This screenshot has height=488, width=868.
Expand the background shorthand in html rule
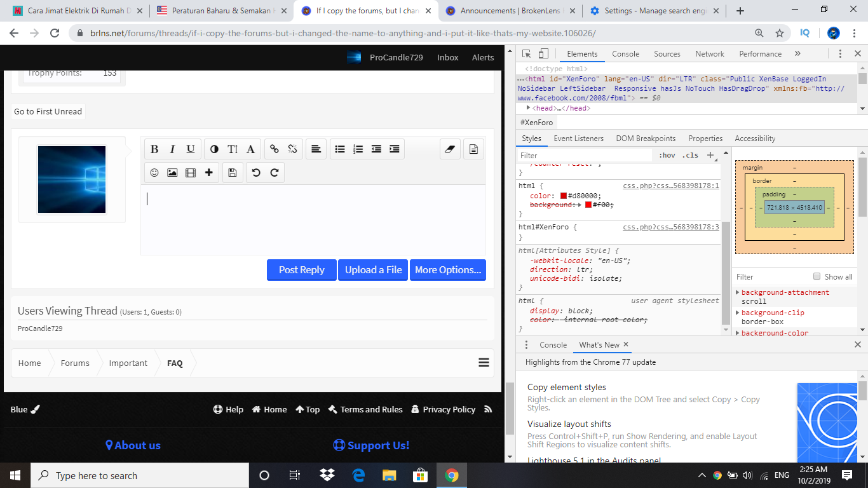[x=578, y=205]
